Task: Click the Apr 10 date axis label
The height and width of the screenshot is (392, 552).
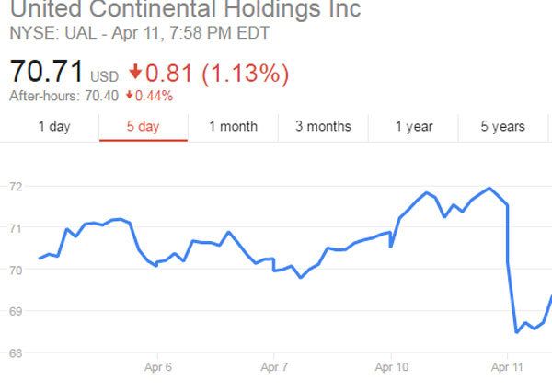Action: [x=392, y=366]
